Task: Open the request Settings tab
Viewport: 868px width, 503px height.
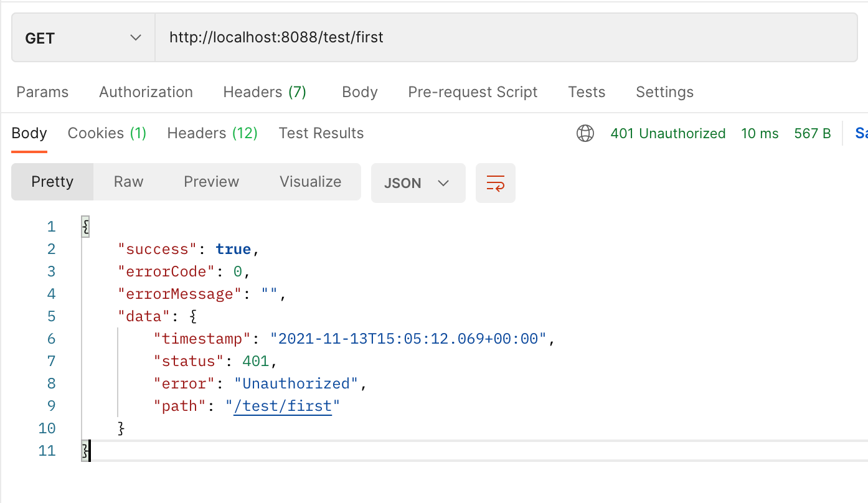Action: (664, 92)
